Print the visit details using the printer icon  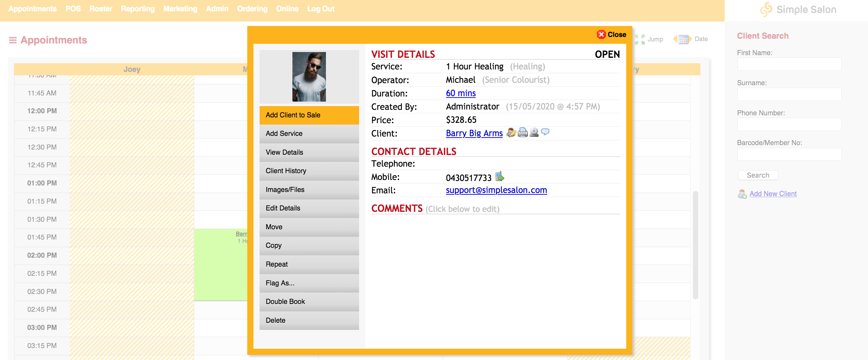[x=522, y=133]
